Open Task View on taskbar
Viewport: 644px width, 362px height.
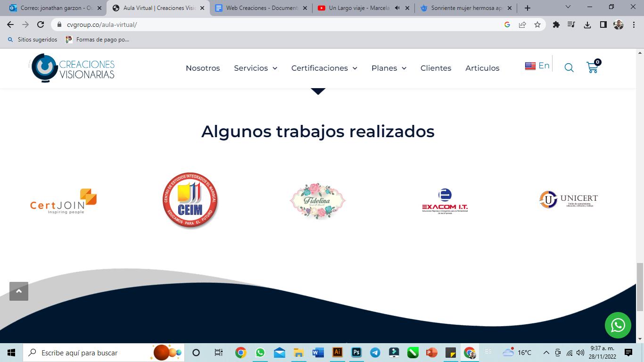(218, 353)
